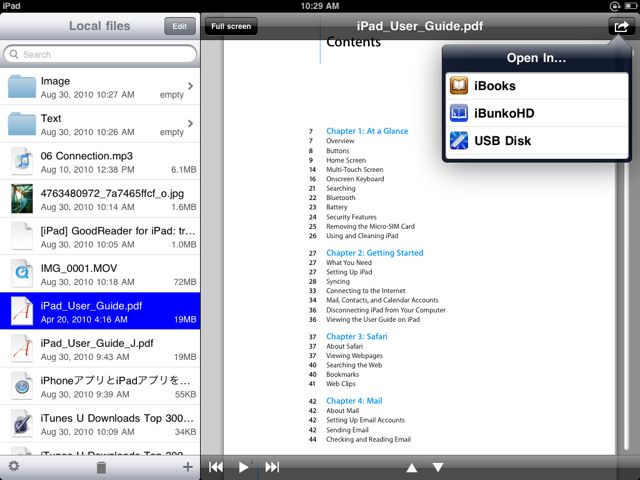
Task: Tap Connecting to the Internet entry
Action: (366, 291)
